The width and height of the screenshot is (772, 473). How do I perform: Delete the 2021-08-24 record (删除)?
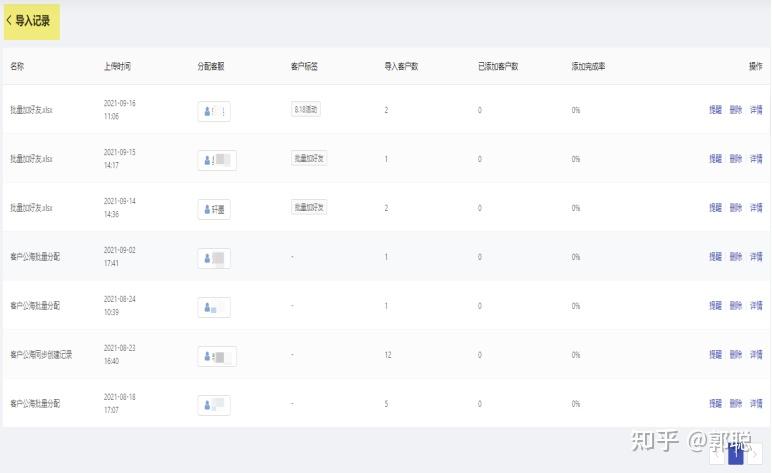tap(736, 306)
